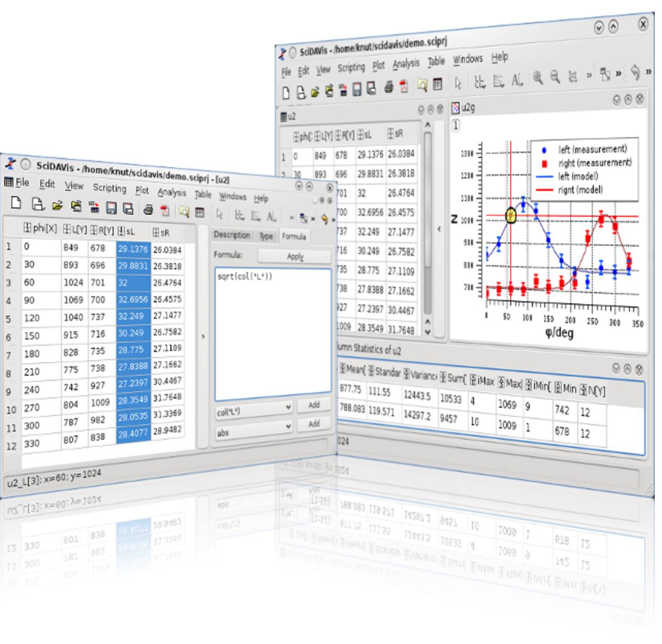Open Plot menu in back window
The image size is (662, 644).
[x=379, y=66]
